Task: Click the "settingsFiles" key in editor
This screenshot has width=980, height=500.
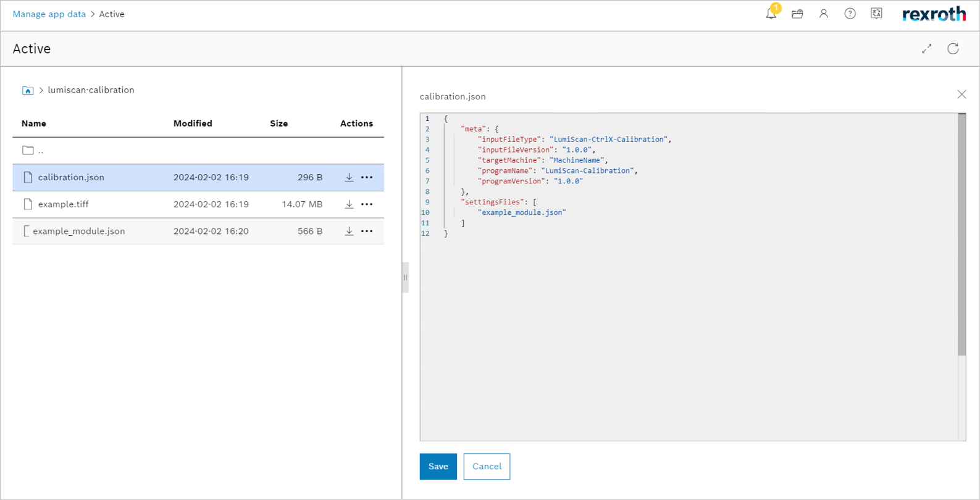Action: [x=492, y=202]
